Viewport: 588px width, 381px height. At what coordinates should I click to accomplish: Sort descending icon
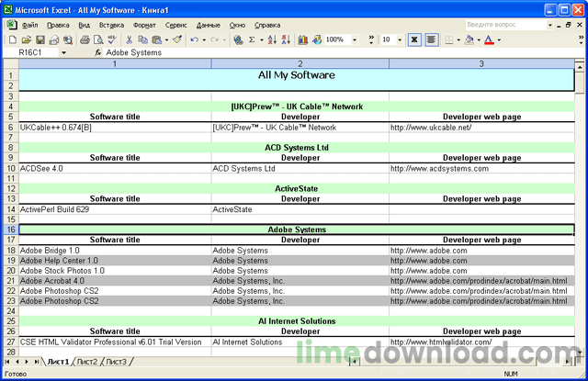(x=286, y=39)
